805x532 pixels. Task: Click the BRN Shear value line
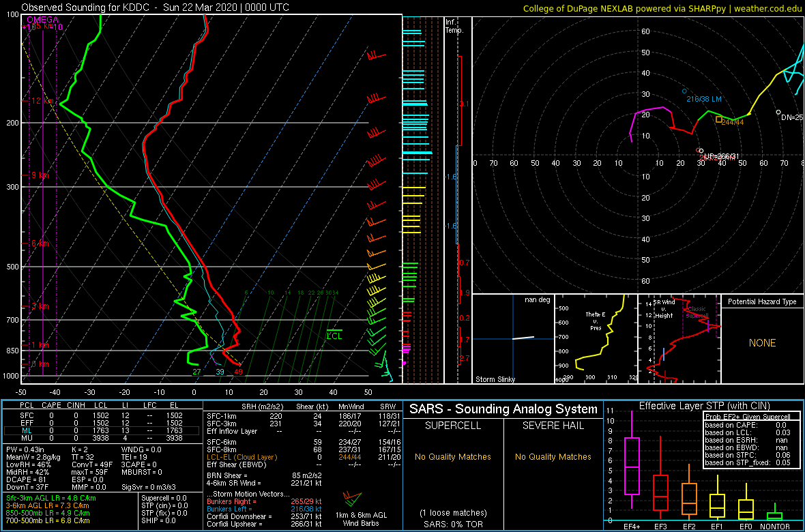point(264,475)
